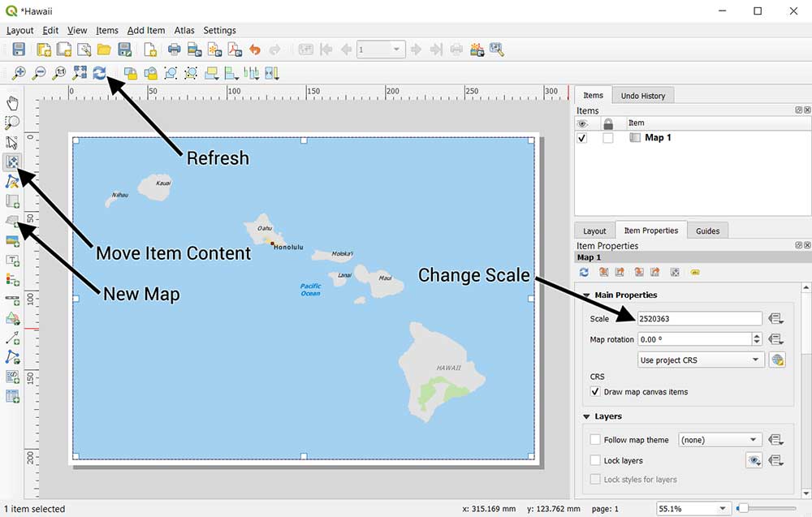Select the Zoom tool in left toolbox
Screen dimensions: 812x517
click(x=12, y=122)
